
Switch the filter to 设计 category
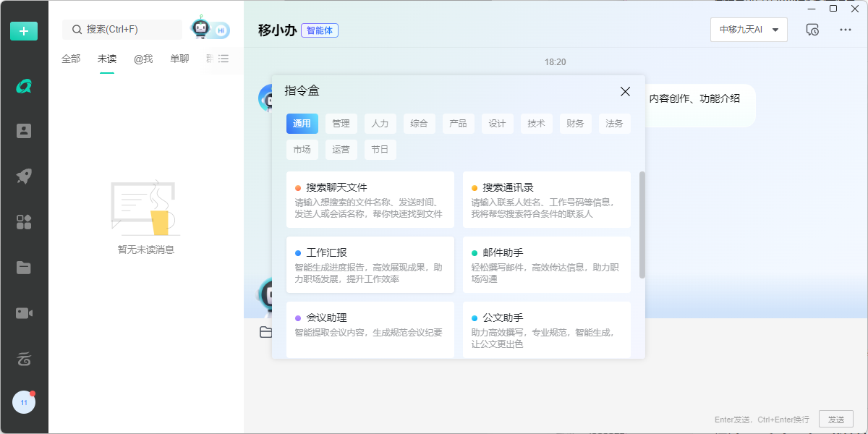click(498, 124)
